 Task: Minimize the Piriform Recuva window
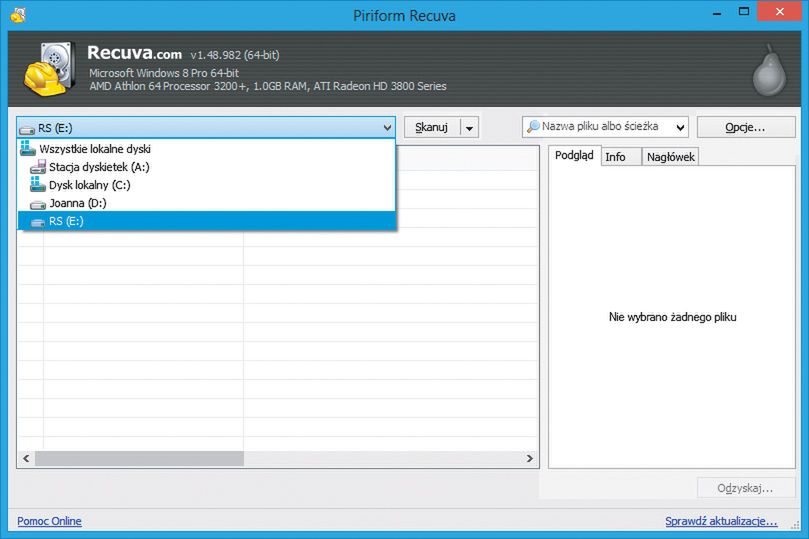point(717,12)
